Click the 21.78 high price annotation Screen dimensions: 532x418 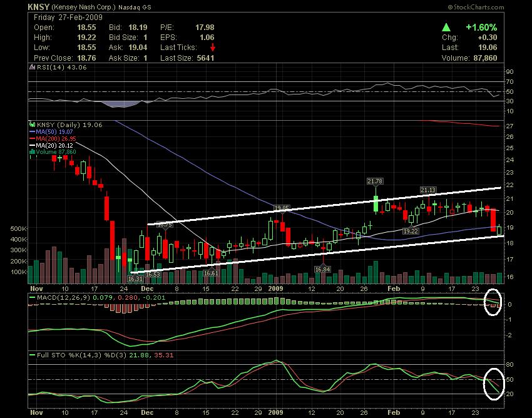click(x=375, y=181)
